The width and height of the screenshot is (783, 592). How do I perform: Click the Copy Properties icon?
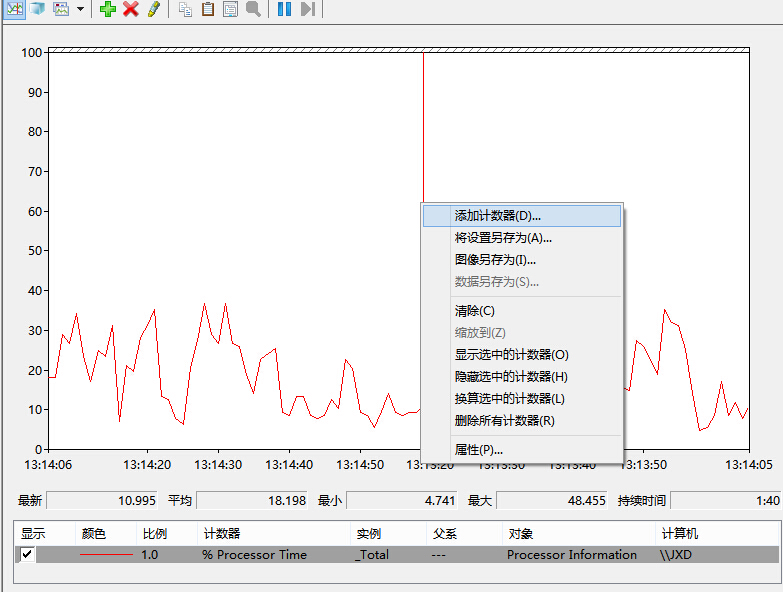tap(185, 9)
